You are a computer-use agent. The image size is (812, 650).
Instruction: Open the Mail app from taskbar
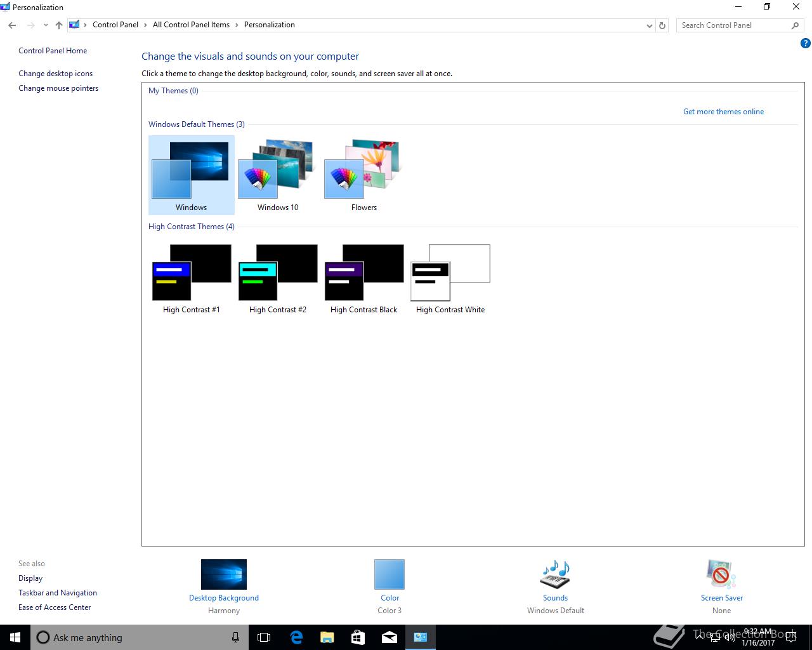(x=389, y=637)
